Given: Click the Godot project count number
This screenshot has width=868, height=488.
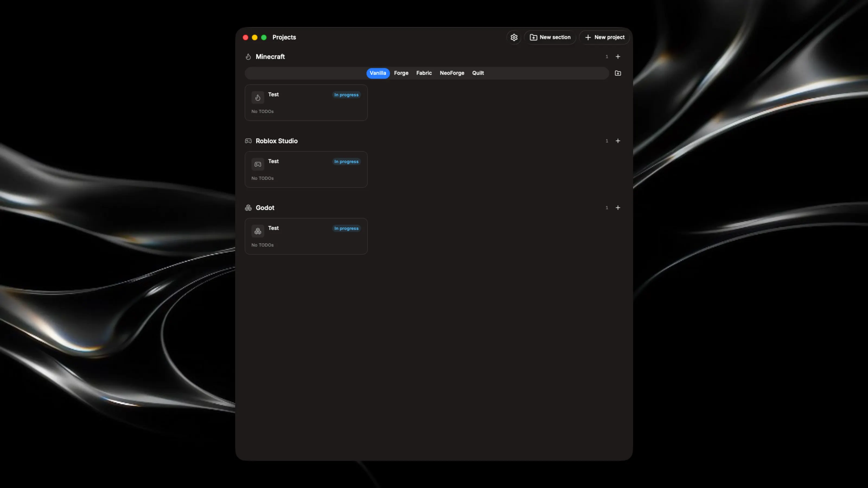Looking at the screenshot, I should 607,208.
